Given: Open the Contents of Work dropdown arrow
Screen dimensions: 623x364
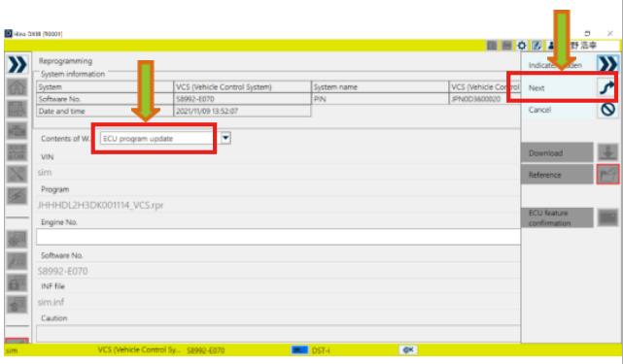Looking at the screenshot, I should [x=225, y=138].
